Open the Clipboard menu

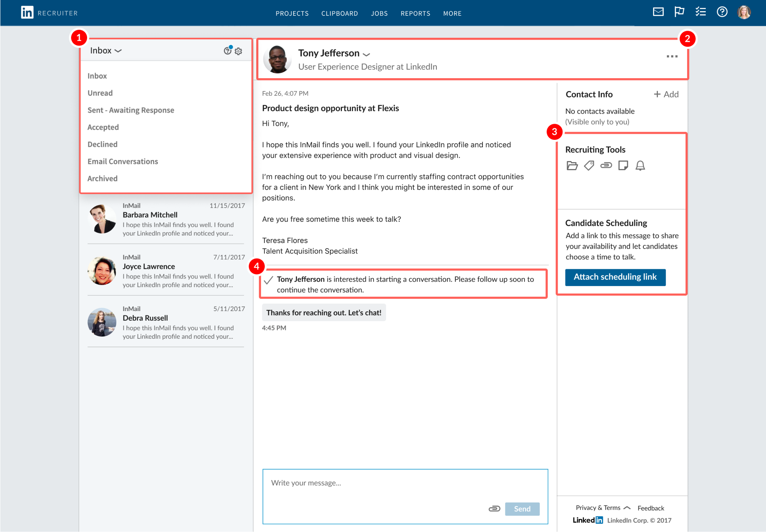(340, 13)
